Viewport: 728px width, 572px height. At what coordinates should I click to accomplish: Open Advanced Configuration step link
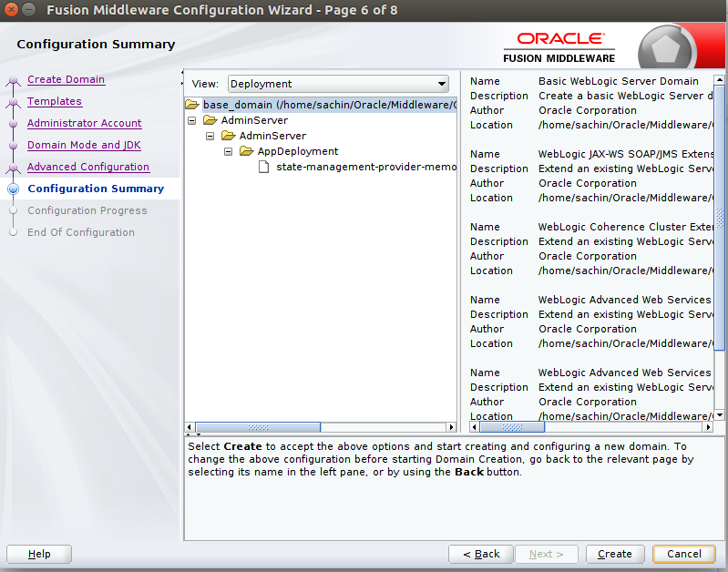[x=88, y=167]
